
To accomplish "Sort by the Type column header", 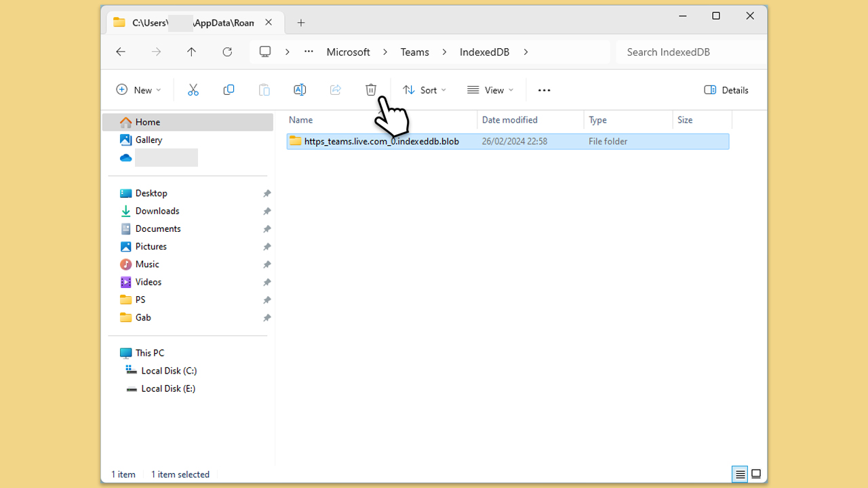I will pos(628,120).
